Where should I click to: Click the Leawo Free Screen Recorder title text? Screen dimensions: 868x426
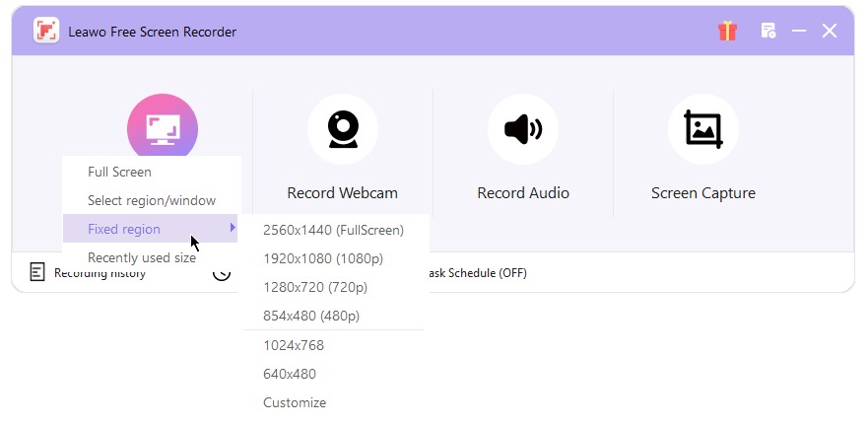coord(153,32)
